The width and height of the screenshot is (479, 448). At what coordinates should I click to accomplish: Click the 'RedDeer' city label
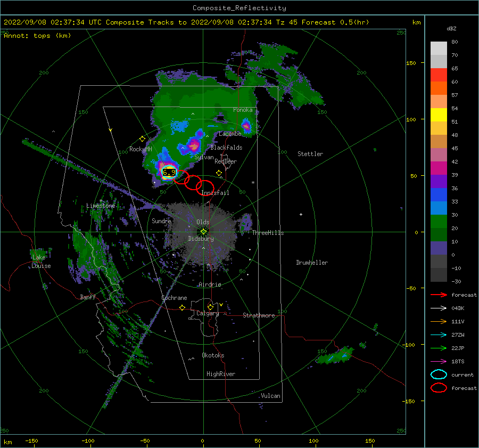(x=226, y=161)
